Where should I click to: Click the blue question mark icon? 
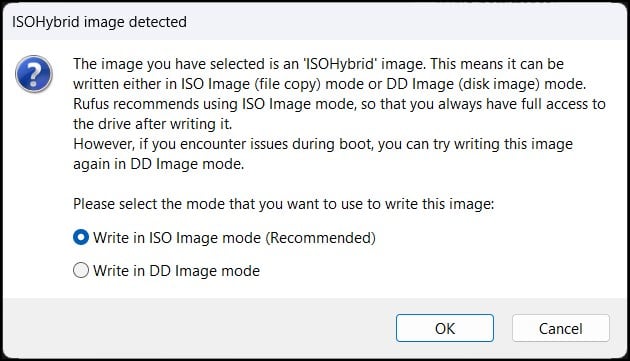coord(34,74)
